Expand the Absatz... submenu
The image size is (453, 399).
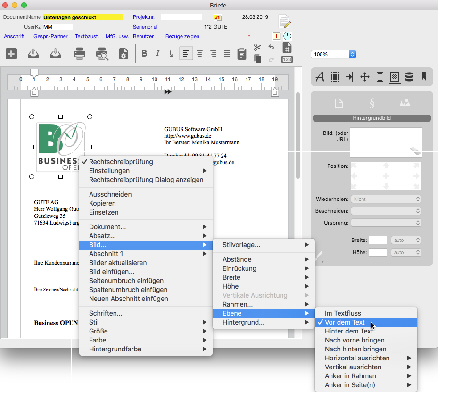tap(146, 236)
